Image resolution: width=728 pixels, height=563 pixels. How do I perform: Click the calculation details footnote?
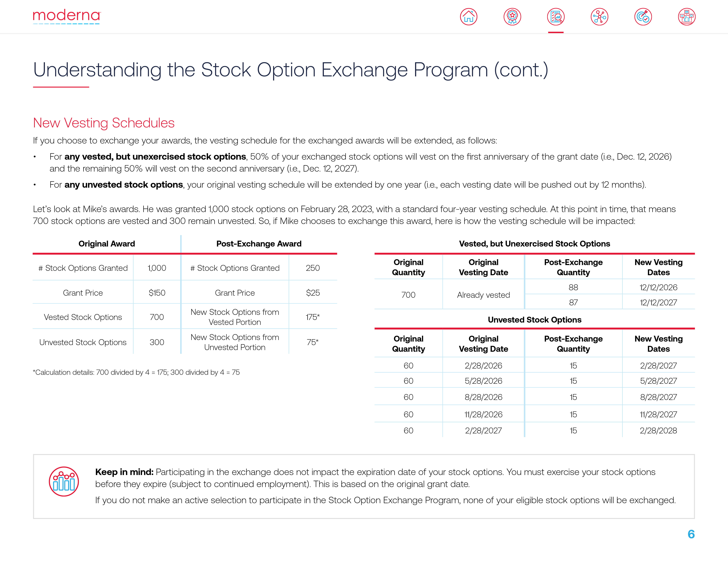(x=136, y=372)
